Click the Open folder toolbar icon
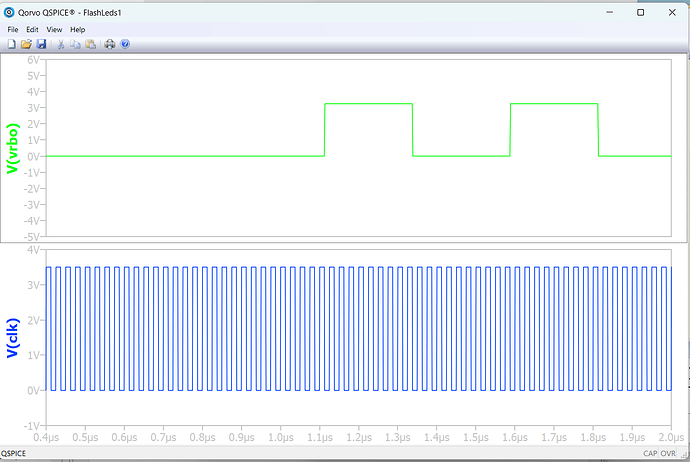 pos(26,44)
